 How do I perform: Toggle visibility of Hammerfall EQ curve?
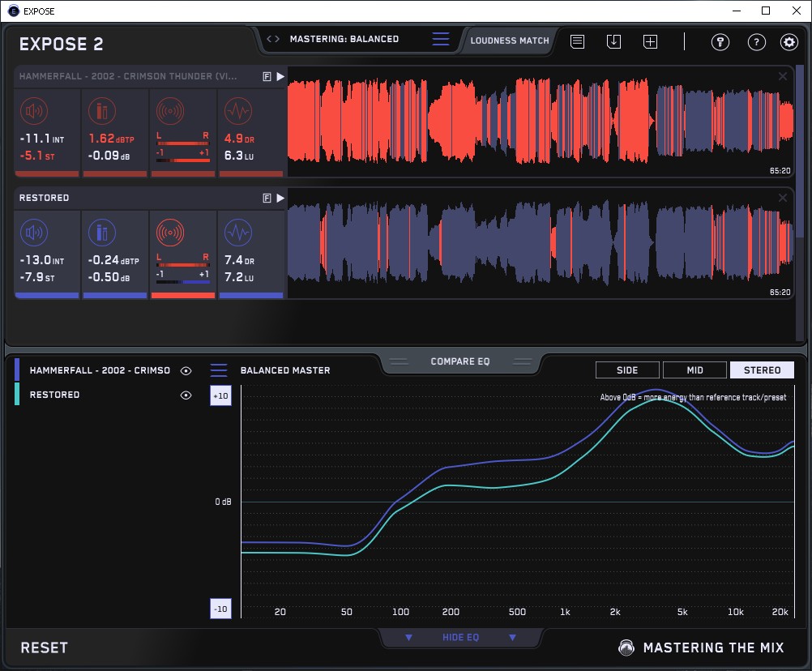point(186,370)
